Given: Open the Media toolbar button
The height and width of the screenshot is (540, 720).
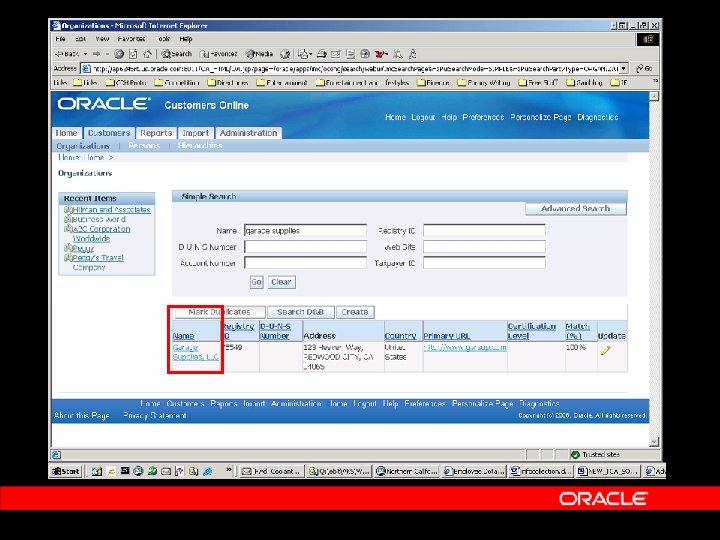Looking at the screenshot, I should pyautogui.click(x=259, y=54).
